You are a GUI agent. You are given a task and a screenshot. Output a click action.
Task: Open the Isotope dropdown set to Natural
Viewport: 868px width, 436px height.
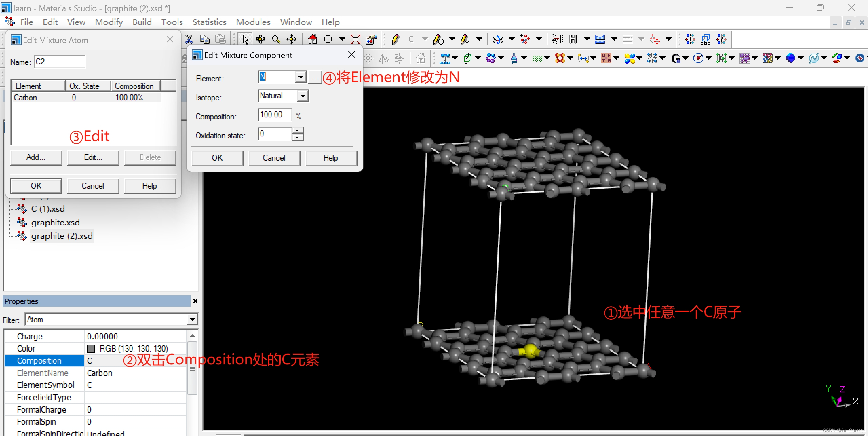pyautogui.click(x=303, y=96)
